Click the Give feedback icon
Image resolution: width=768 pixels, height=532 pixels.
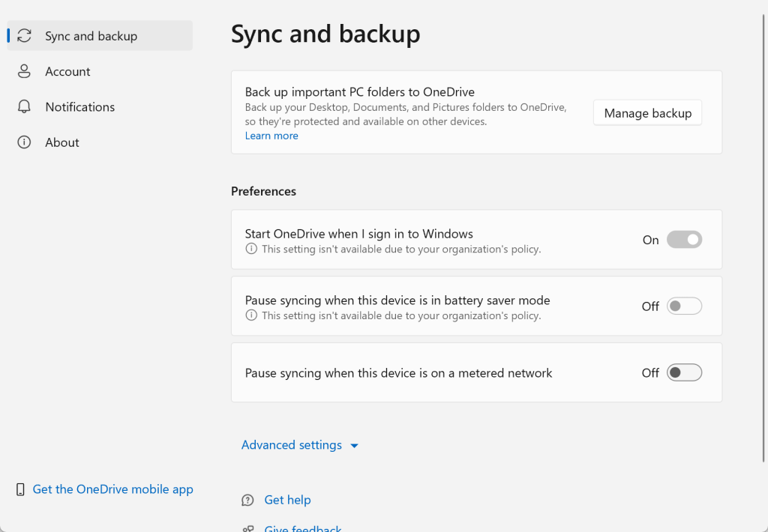click(247, 528)
